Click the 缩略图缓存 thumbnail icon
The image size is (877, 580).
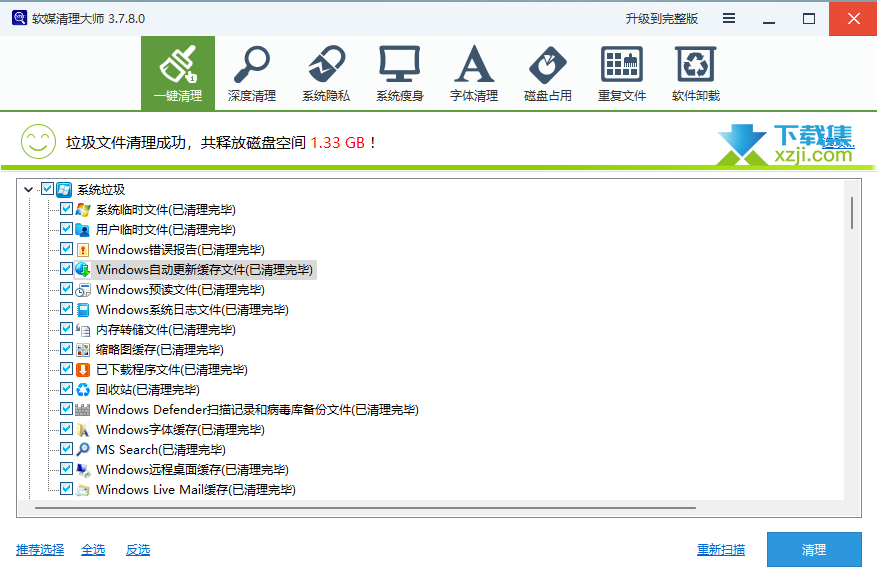pos(83,350)
